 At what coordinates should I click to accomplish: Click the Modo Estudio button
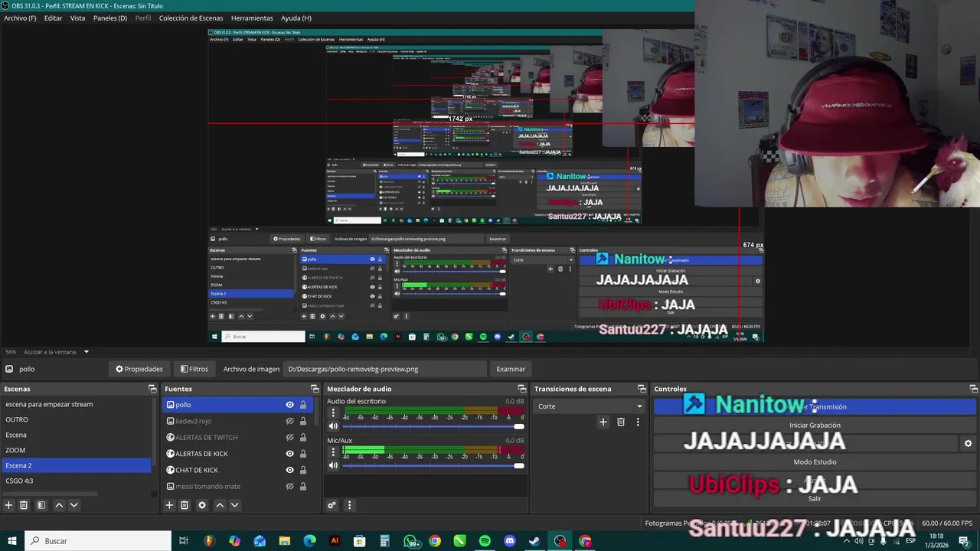pos(815,461)
